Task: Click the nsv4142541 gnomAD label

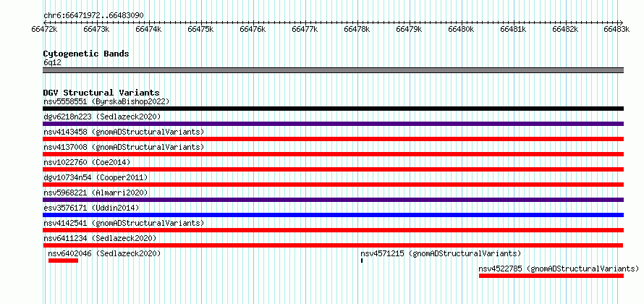Action: pos(124,223)
